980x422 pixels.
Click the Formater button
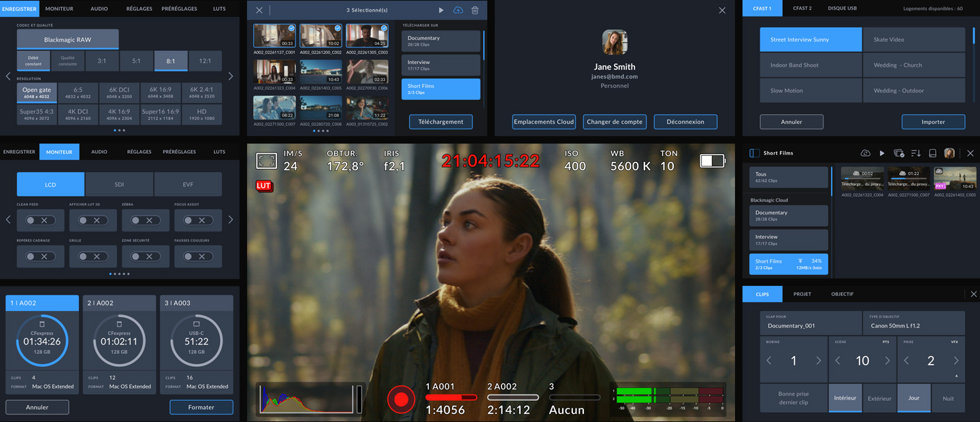tap(201, 407)
